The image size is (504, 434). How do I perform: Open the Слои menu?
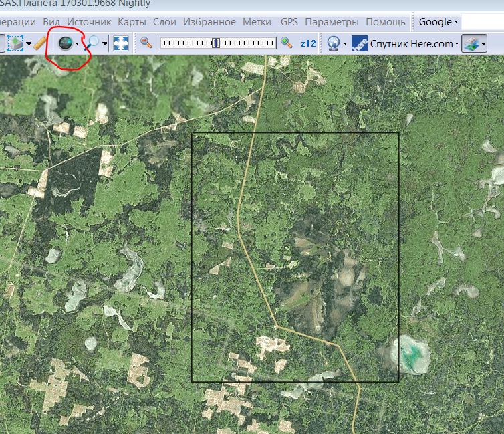tap(164, 22)
